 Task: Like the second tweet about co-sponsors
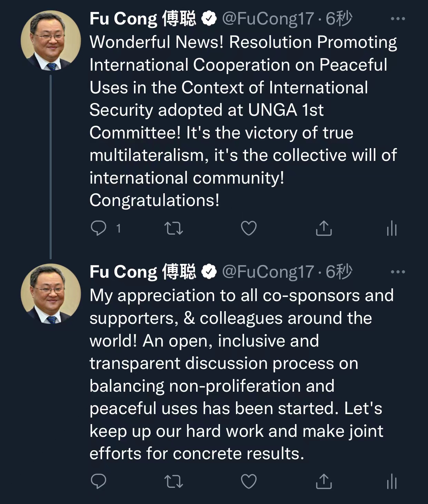coord(248,482)
